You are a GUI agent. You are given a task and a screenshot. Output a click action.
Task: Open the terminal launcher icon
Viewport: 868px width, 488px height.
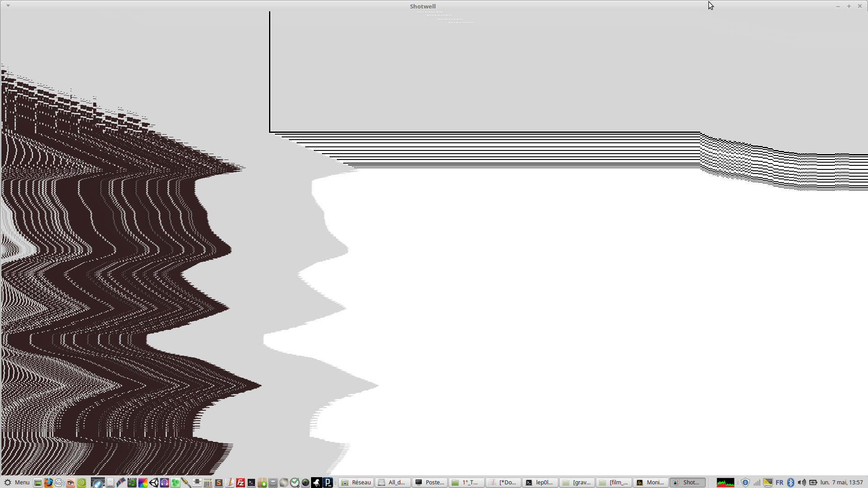click(x=251, y=483)
